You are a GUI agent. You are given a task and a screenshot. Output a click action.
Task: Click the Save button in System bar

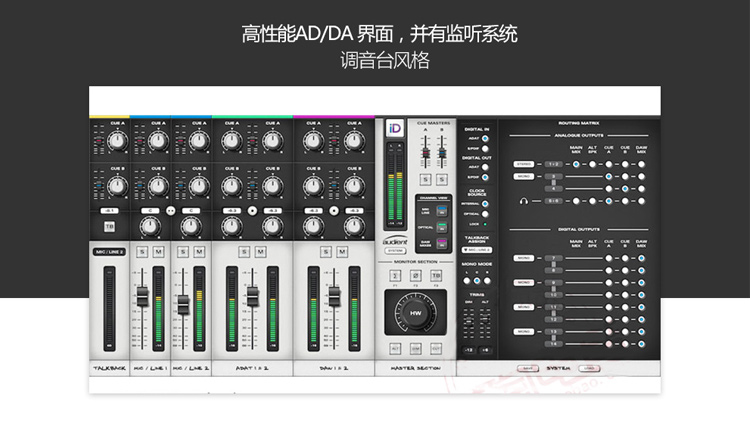528,368
